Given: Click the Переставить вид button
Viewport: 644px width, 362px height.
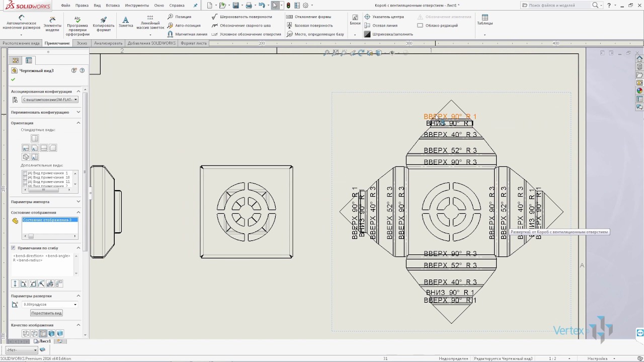Looking at the screenshot, I should point(46,313).
